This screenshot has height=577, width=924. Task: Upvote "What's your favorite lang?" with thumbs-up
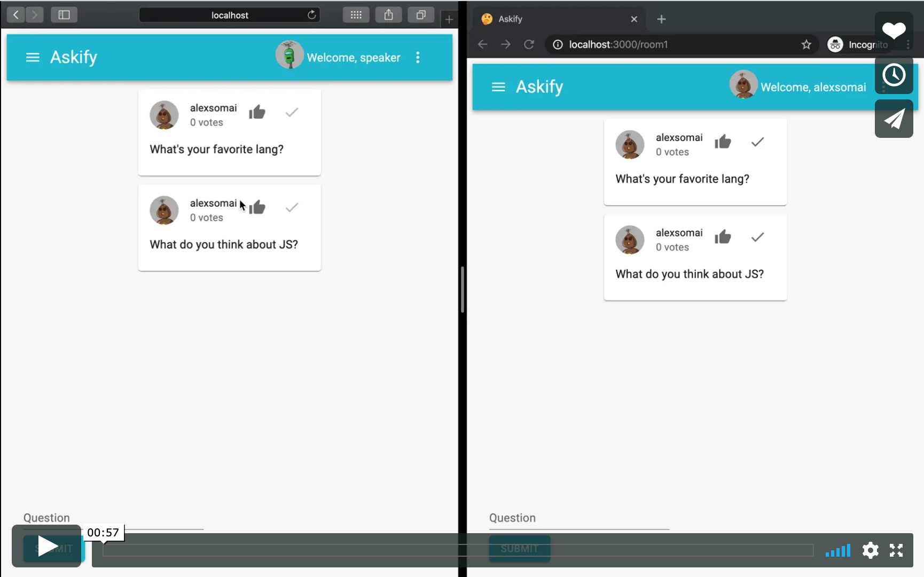(x=257, y=112)
